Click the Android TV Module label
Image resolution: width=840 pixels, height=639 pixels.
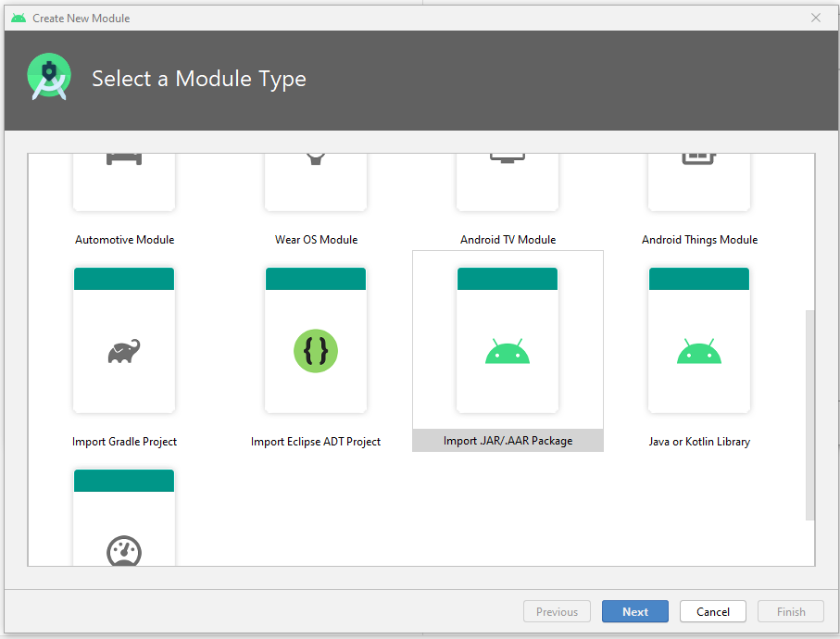508,240
